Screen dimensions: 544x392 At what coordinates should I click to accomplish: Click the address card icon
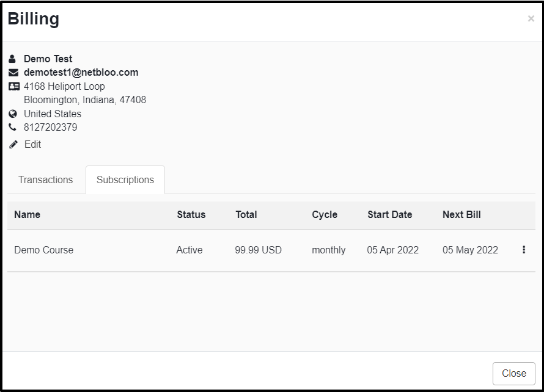coord(14,86)
